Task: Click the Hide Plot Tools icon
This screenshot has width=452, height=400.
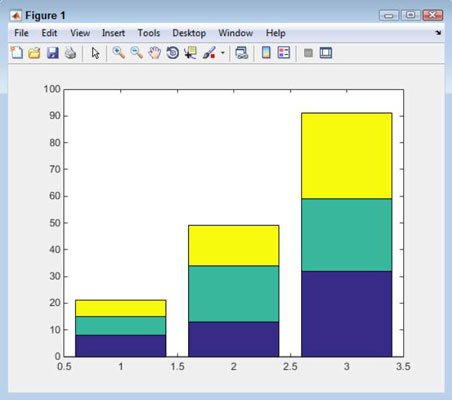Action: 308,53
